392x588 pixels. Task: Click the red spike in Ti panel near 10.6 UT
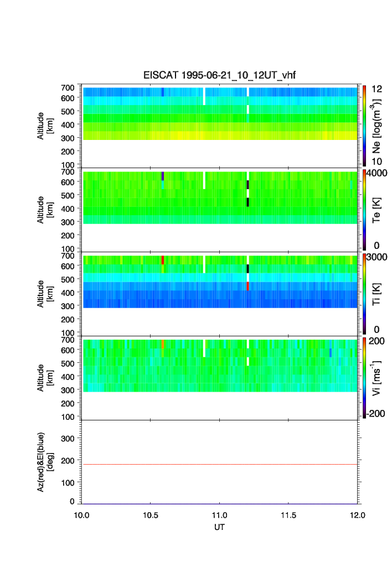coord(162,259)
